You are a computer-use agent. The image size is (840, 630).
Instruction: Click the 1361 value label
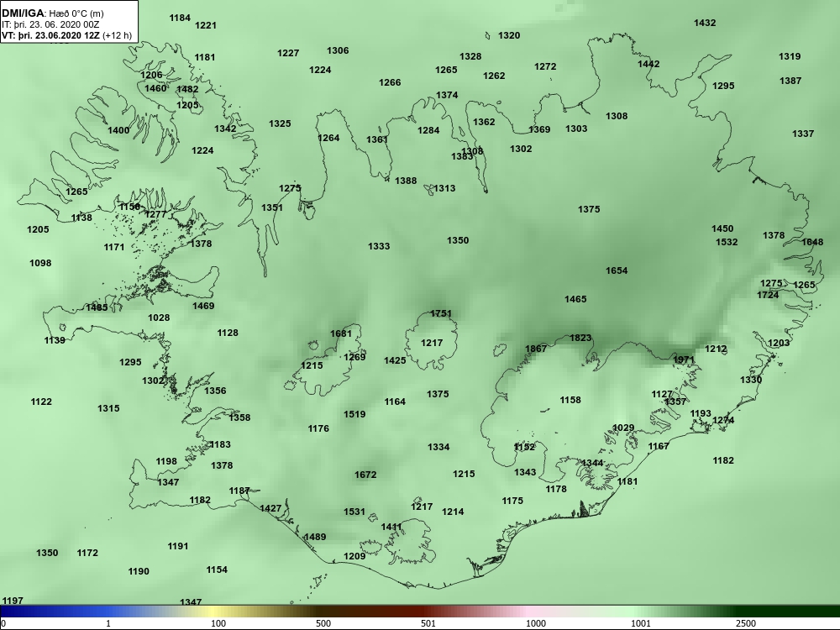[x=377, y=139]
